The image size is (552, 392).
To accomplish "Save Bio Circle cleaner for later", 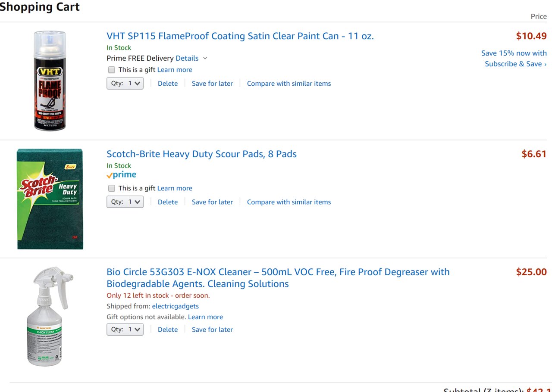I will 212,330.
